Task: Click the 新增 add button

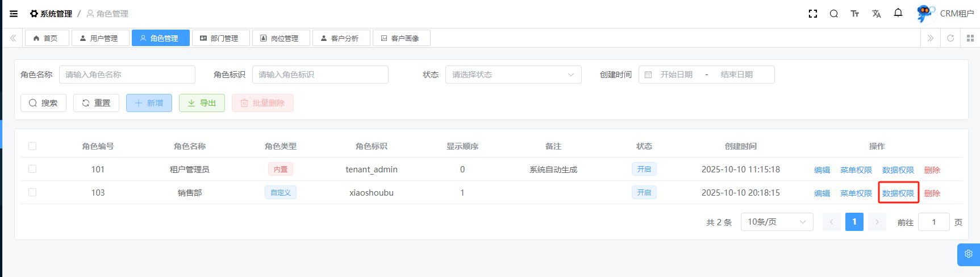Action: coord(149,103)
